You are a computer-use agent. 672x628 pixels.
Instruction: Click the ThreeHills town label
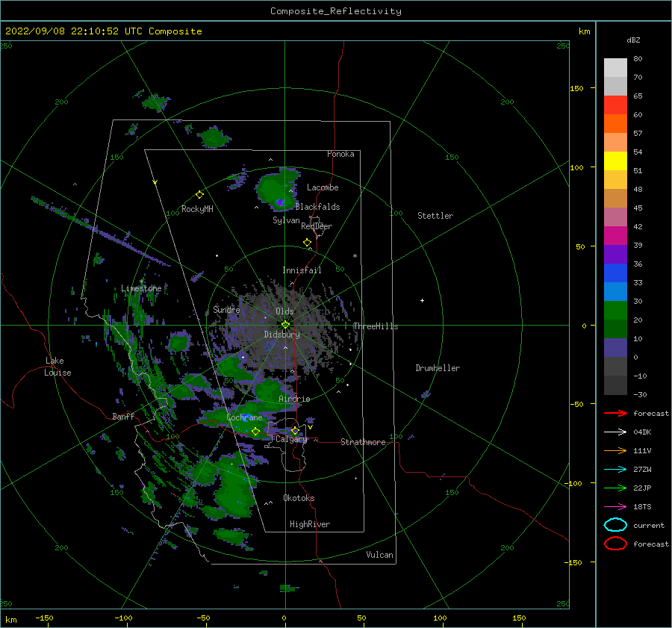pyautogui.click(x=376, y=326)
